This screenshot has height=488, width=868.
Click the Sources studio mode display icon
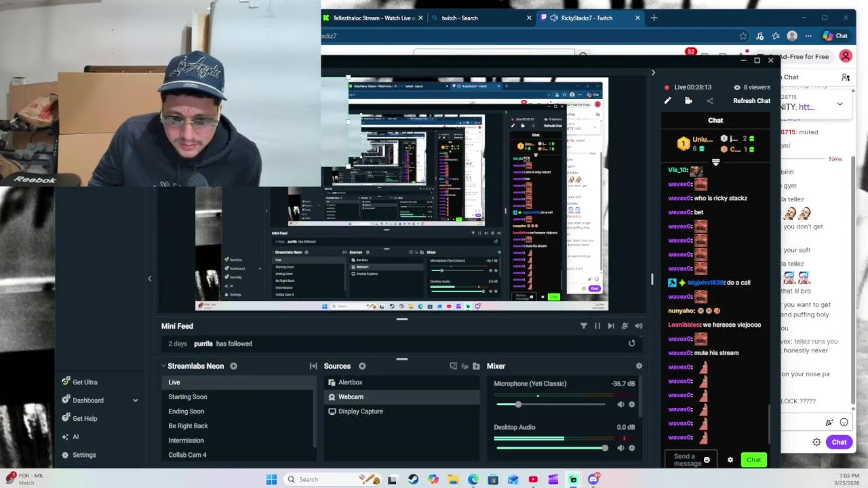pyautogui.click(x=453, y=366)
